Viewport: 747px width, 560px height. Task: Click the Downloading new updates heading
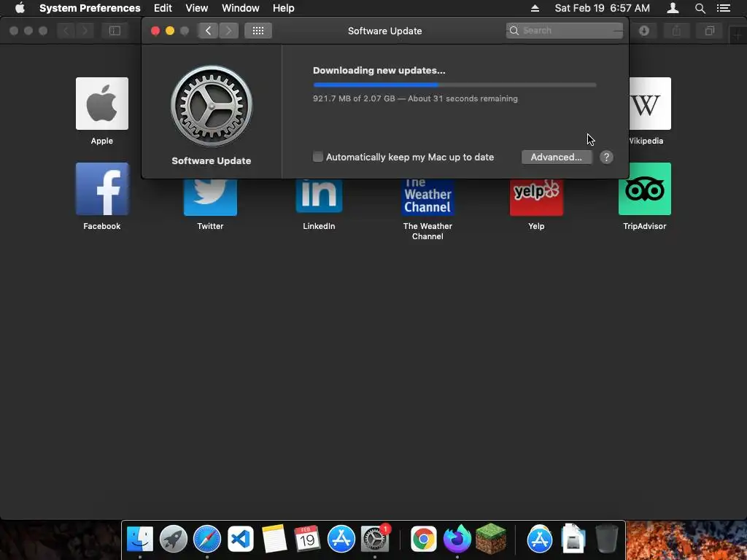379,71
